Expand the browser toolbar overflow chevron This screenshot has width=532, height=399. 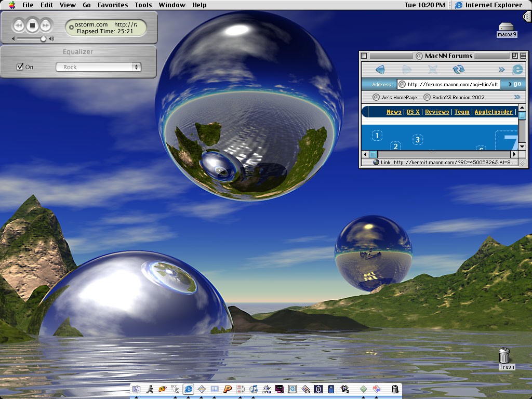[x=501, y=70]
